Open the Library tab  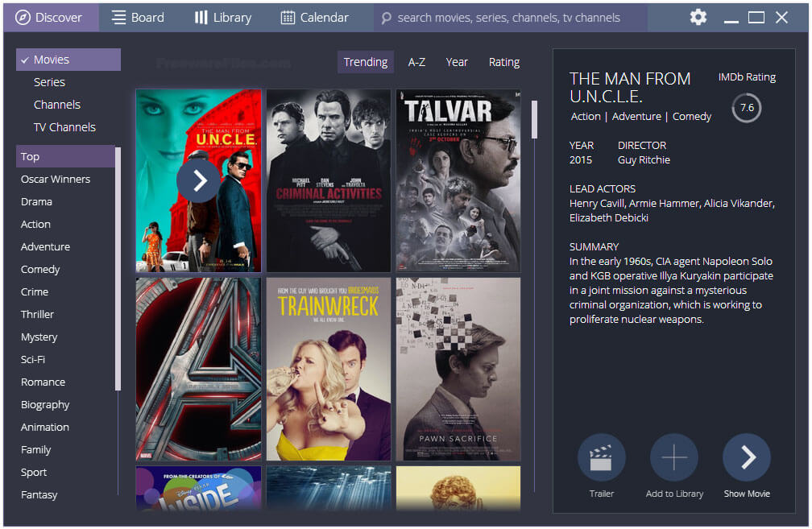pyautogui.click(x=223, y=18)
